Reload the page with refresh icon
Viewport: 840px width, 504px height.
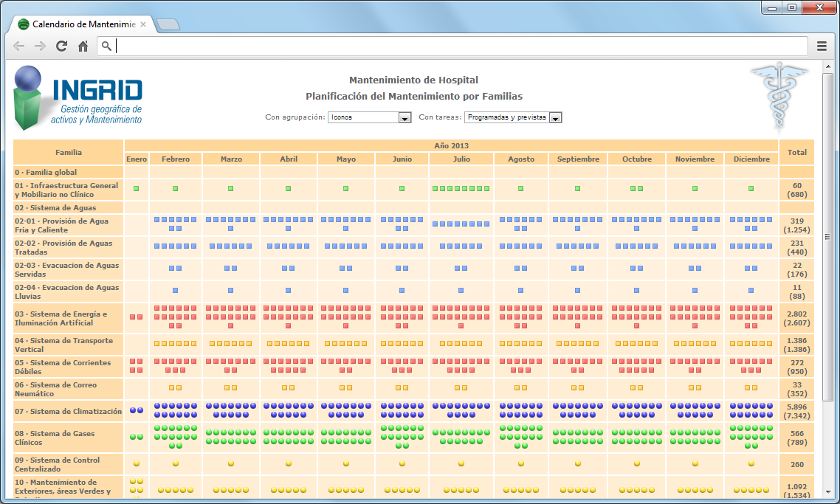click(62, 46)
